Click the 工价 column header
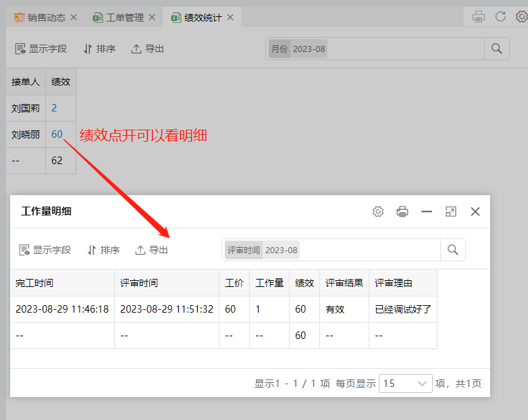528x420 pixels. coord(234,283)
